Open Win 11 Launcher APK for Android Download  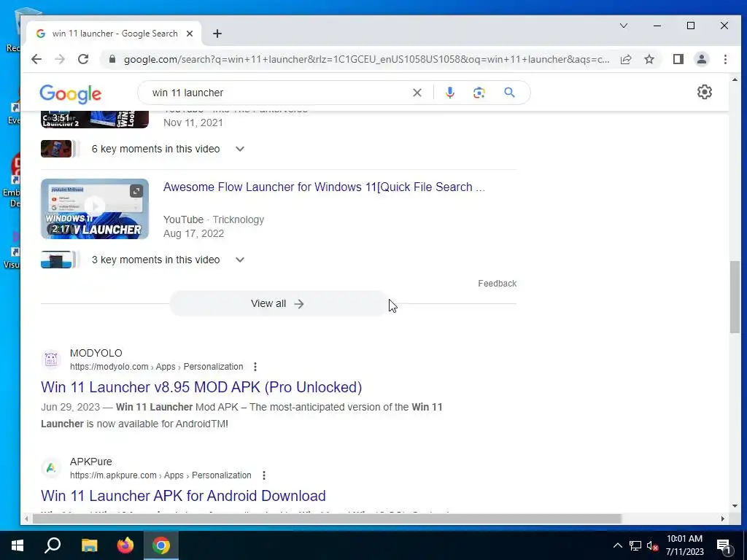pyautogui.click(x=183, y=496)
